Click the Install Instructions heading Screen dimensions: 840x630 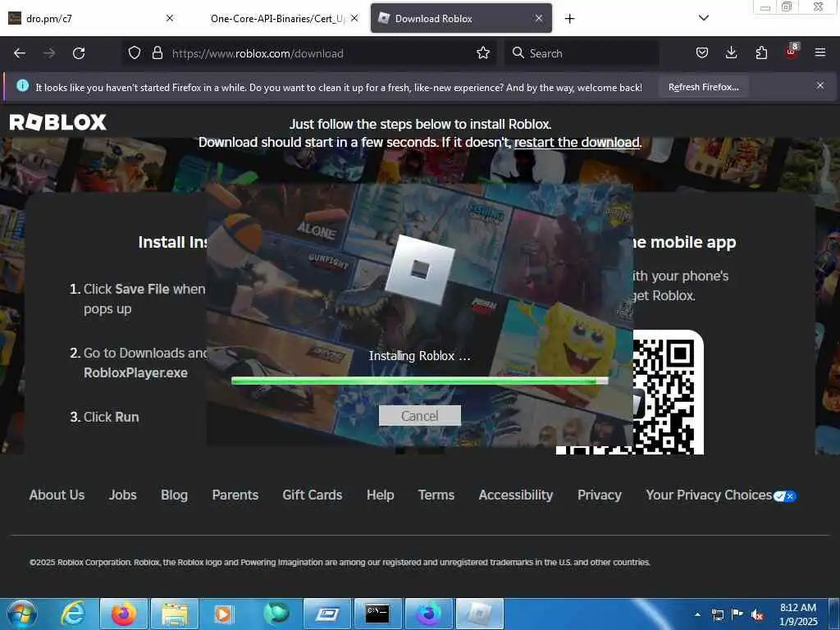pyautogui.click(x=172, y=242)
